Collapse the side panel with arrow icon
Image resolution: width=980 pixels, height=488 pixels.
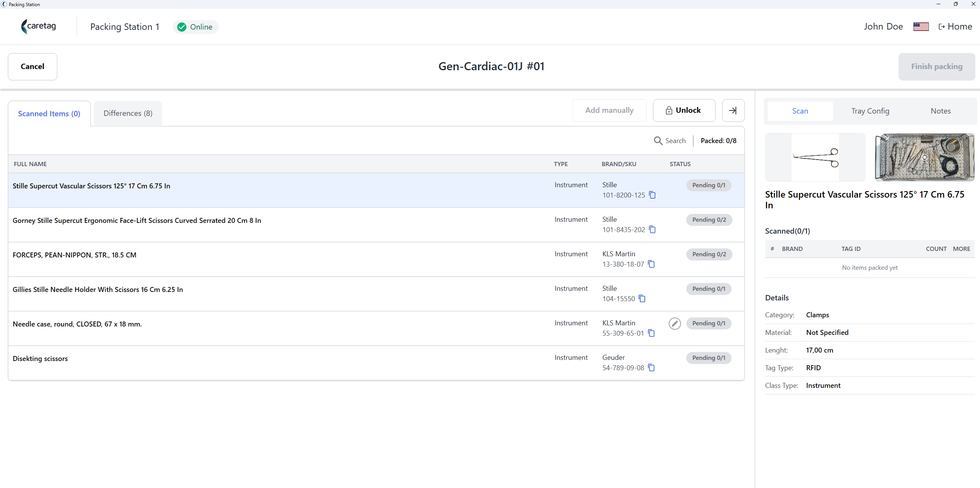[x=733, y=110]
